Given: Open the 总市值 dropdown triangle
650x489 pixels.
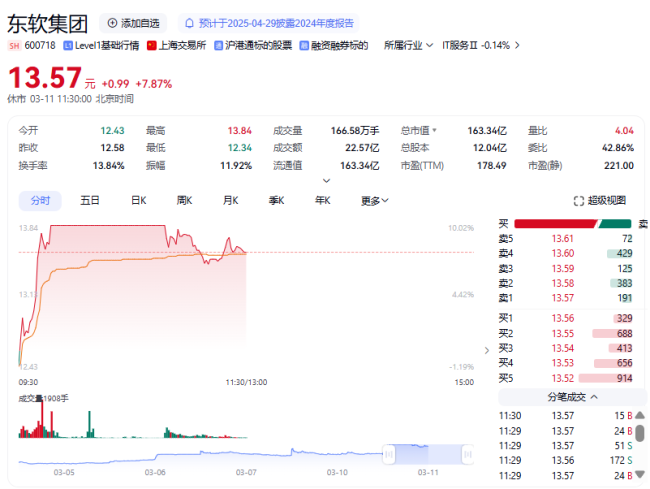Looking at the screenshot, I should click(x=434, y=130).
